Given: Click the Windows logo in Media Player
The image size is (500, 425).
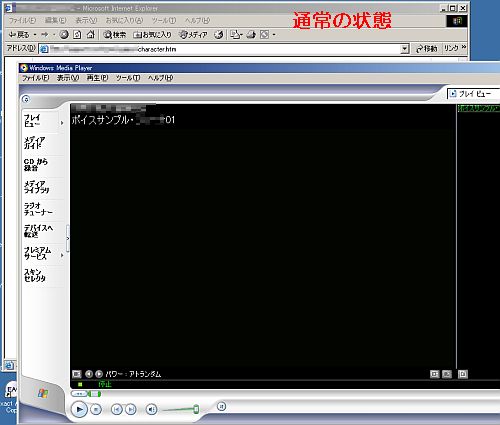Looking at the screenshot, I should [x=43, y=393].
